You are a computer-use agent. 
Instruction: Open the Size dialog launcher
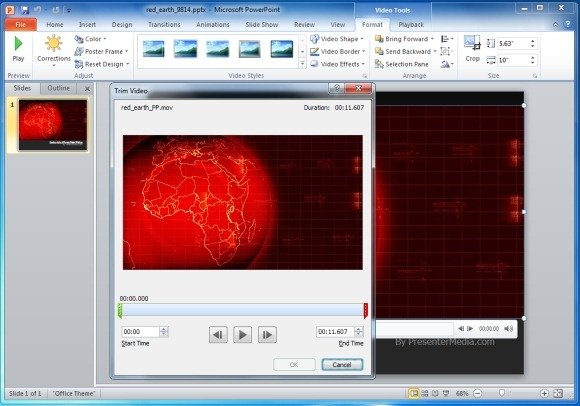click(535, 76)
